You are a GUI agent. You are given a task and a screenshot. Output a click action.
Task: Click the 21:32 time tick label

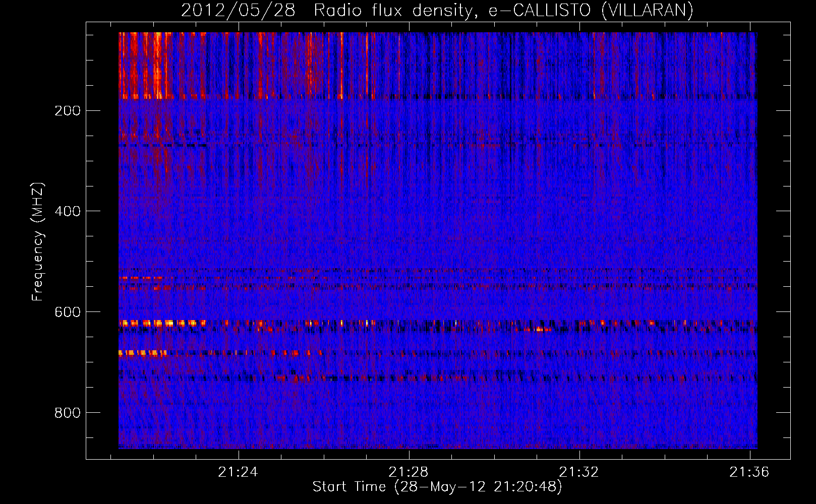point(579,472)
